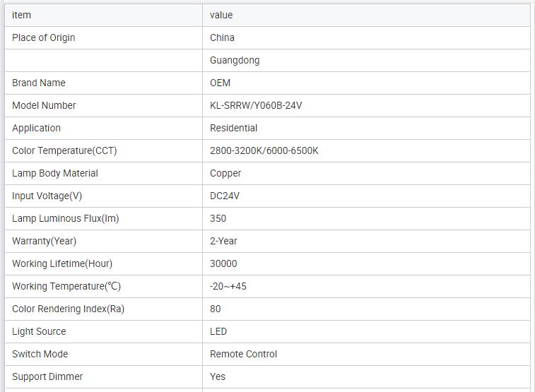Select the 'Residential' application value
Viewport: 535px width, 392px height.
click(x=234, y=128)
